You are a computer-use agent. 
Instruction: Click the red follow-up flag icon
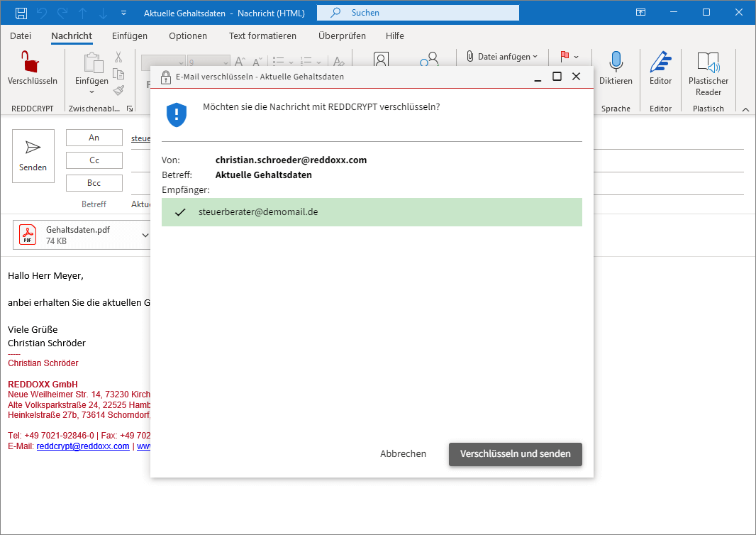565,57
